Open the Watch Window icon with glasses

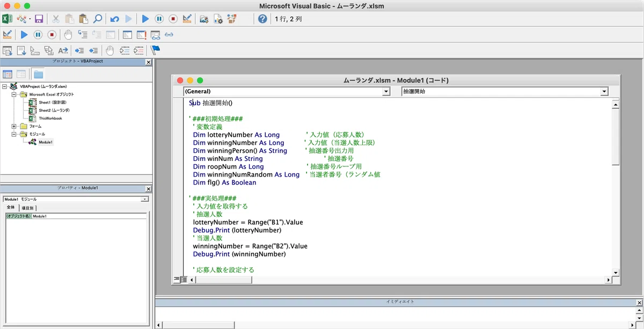tap(155, 35)
